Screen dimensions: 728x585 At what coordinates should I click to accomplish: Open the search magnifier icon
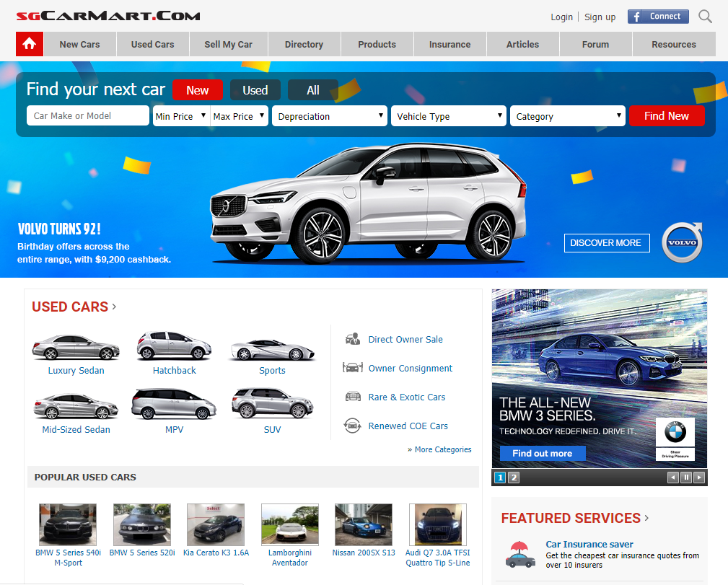705,17
